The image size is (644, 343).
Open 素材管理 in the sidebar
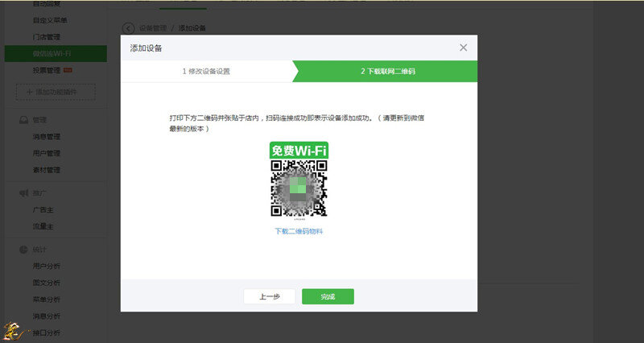[x=47, y=170]
